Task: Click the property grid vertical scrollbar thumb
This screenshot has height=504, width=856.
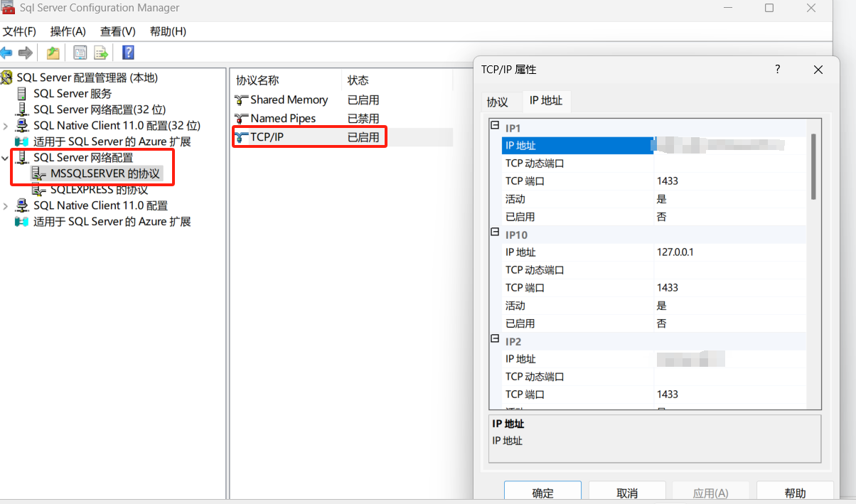Action: (813, 166)
